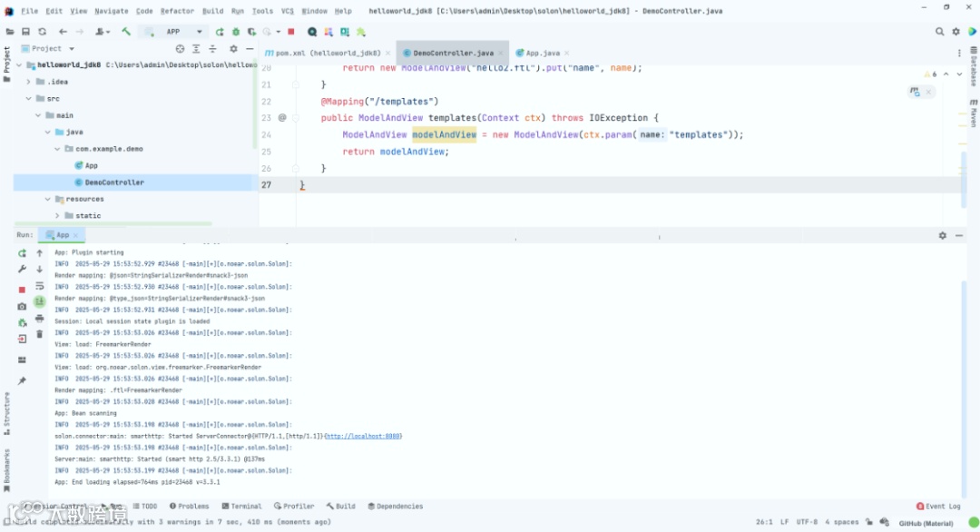Open the Event Log
980x532 pixels.
(x=938, y=507)
